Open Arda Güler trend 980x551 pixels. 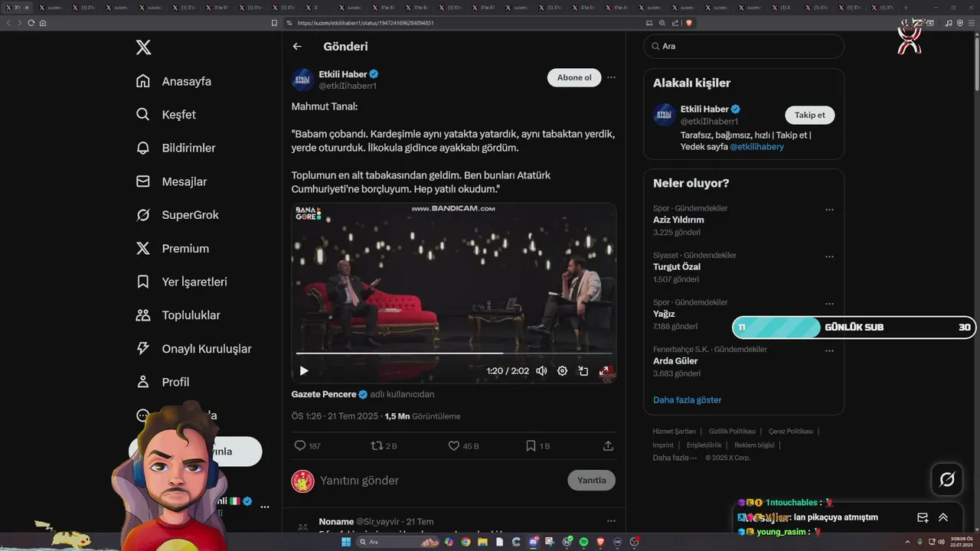675,361
